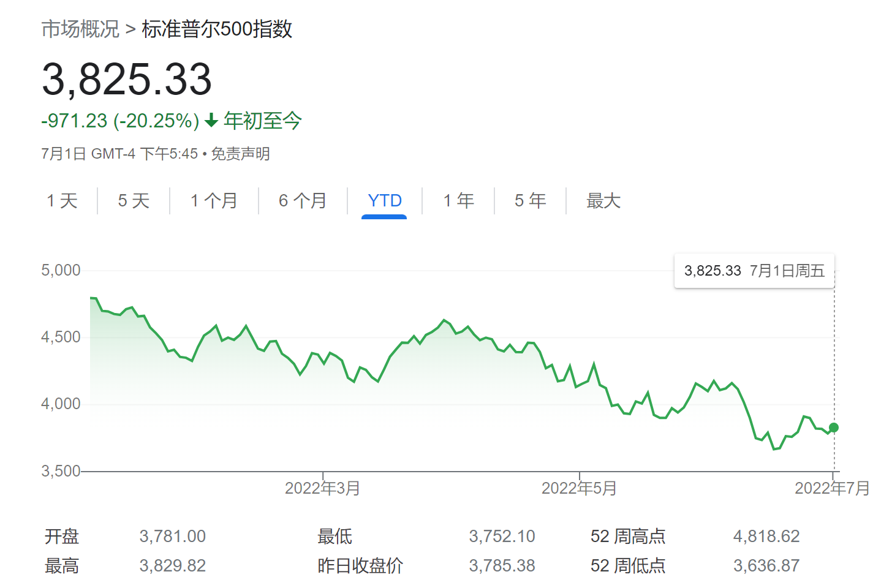
Task: Show the 1 年 chart range
Action: coord(459,201)
